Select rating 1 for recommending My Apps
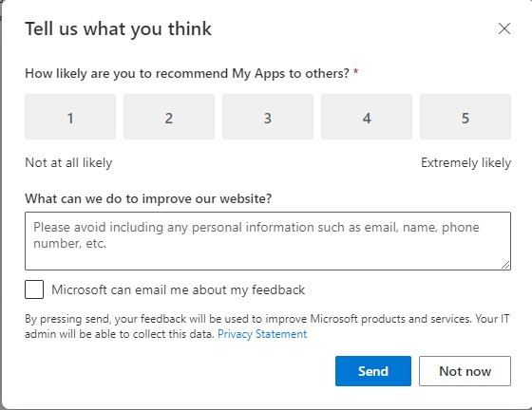Image resolution: width=532 pixels, height=410 pixels. pyautogui.click(x=70, y=117)
